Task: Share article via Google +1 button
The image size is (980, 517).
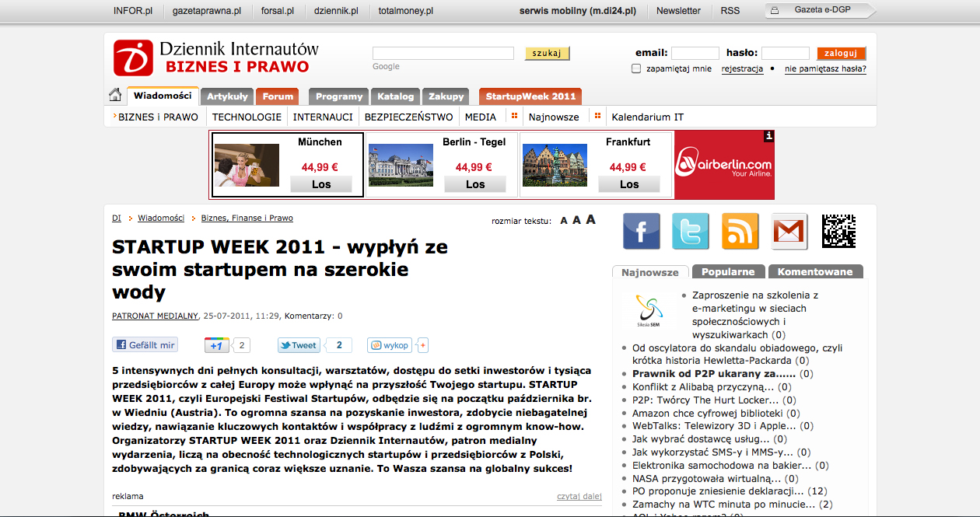Action: [x=217, y=345]
